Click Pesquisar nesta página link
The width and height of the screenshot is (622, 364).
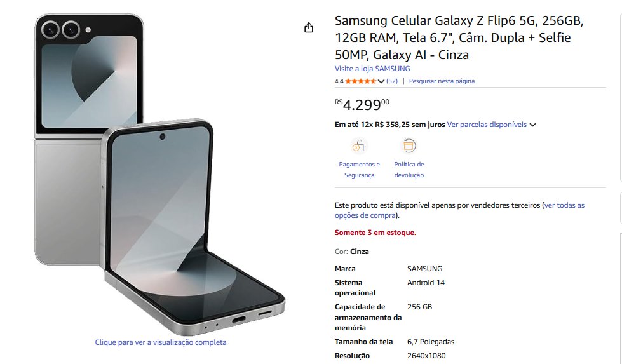tap(442, 81)
